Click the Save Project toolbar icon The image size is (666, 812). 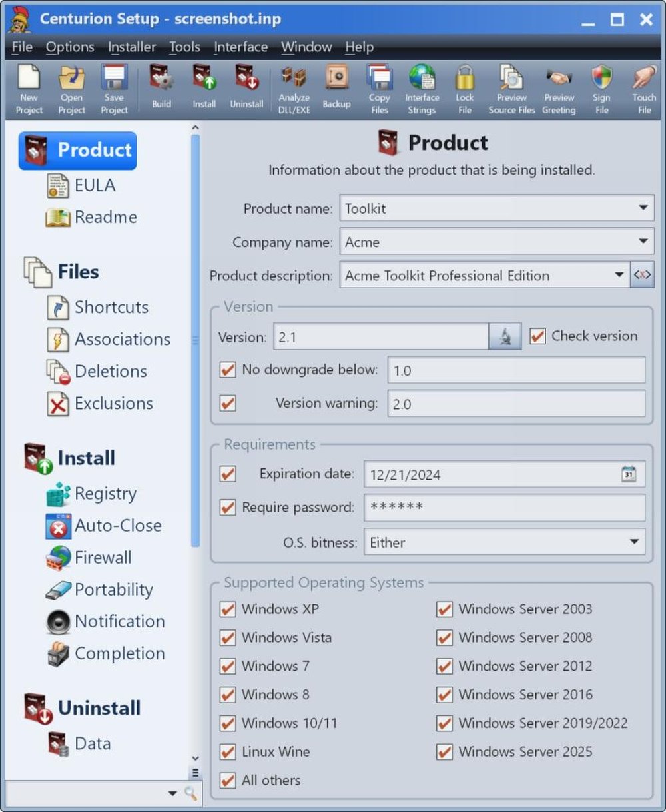coord(114,90)
